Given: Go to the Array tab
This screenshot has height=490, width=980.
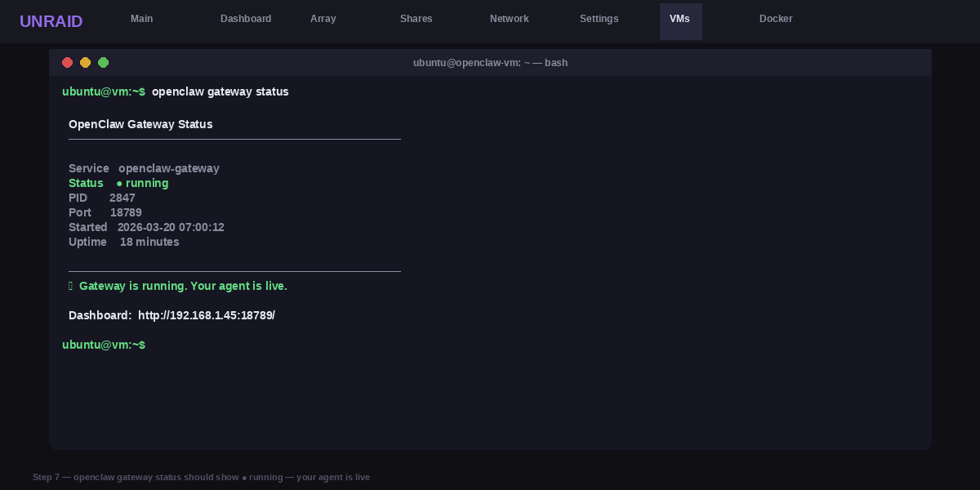Looking at the screenshot, I should coord(323,19).
